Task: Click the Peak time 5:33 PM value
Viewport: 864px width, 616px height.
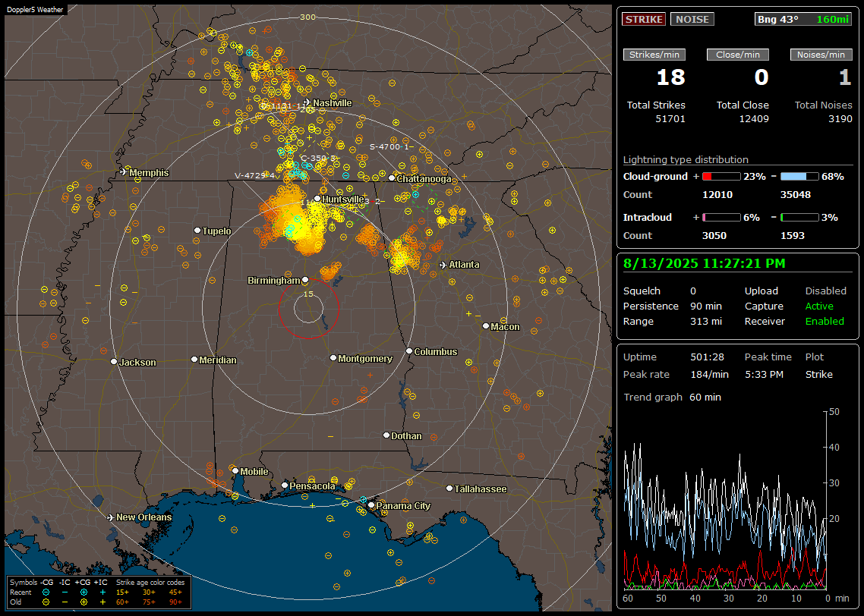Action: pyautogui.click(x=764, y=374)
